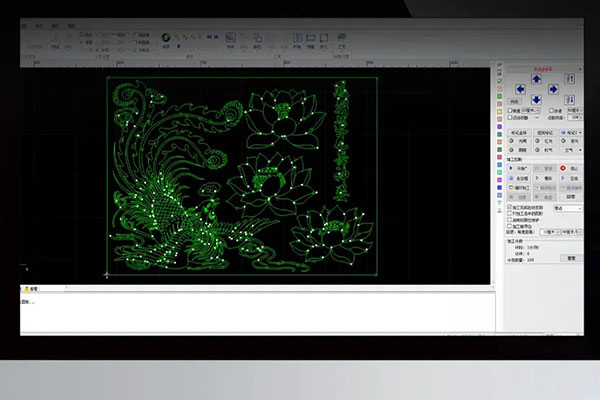Click the blue left arrow jog button
The width and height of the screenshot is (600, 400).
pyautogui.click(x=520, y=90)
